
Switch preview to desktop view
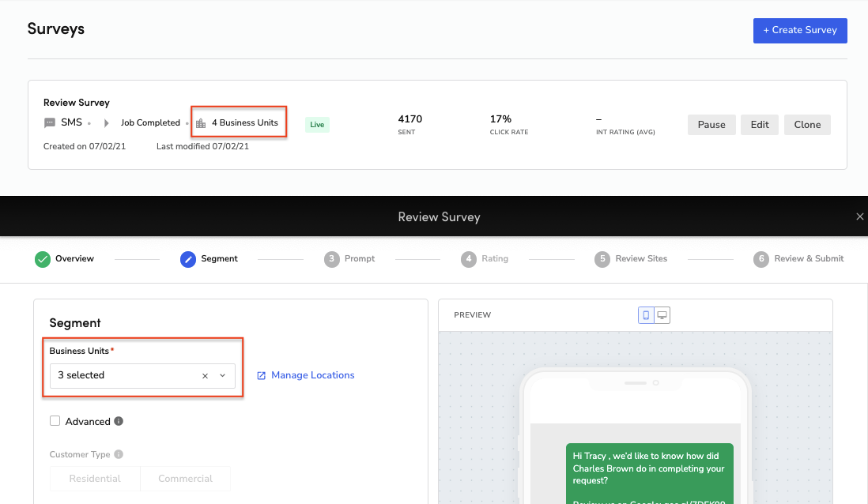tap(662, 315)
